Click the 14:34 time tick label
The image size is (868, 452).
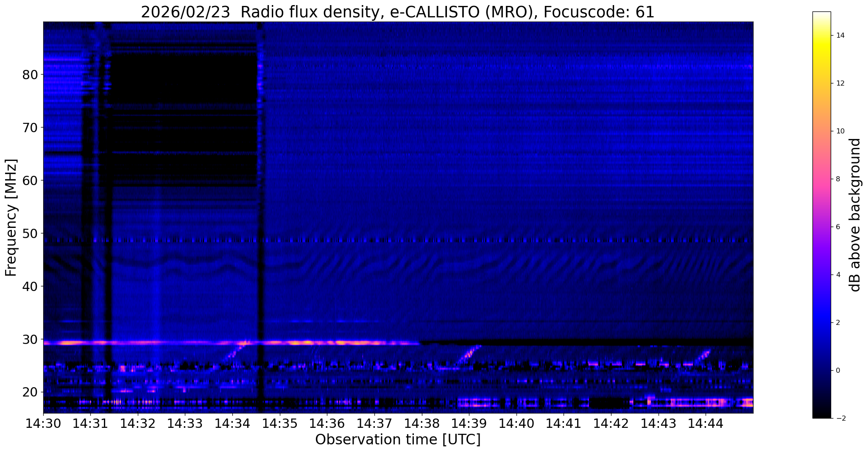click(x=232, y=423)
